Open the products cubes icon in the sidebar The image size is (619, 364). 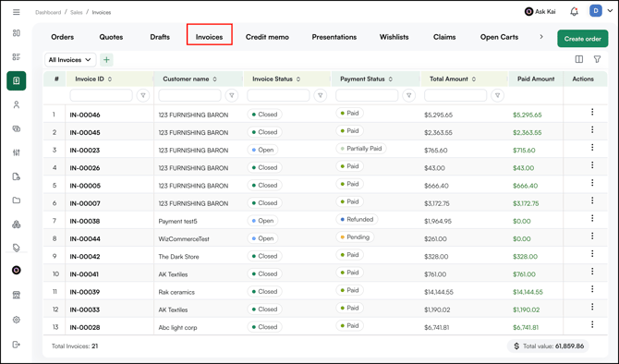17,224
